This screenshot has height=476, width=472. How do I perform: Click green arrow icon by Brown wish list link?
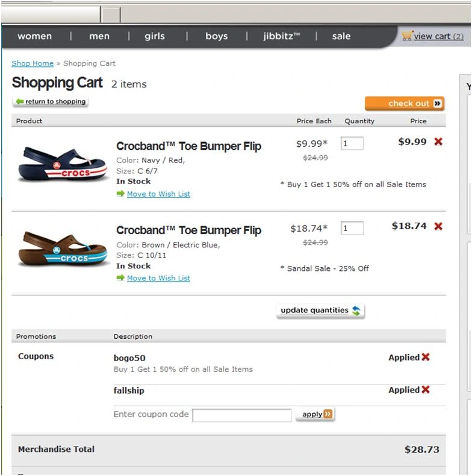120,277
